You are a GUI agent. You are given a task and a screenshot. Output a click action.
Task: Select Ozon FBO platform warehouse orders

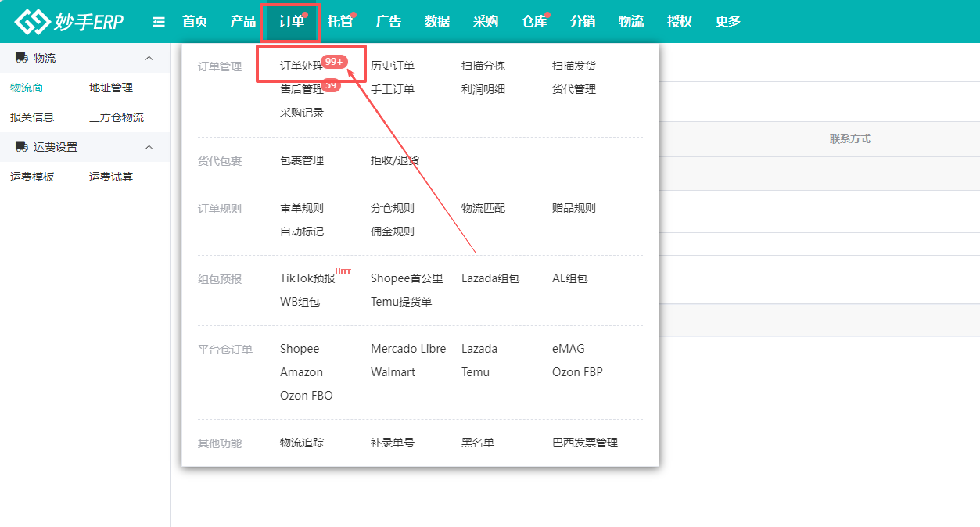coord(306,396)
